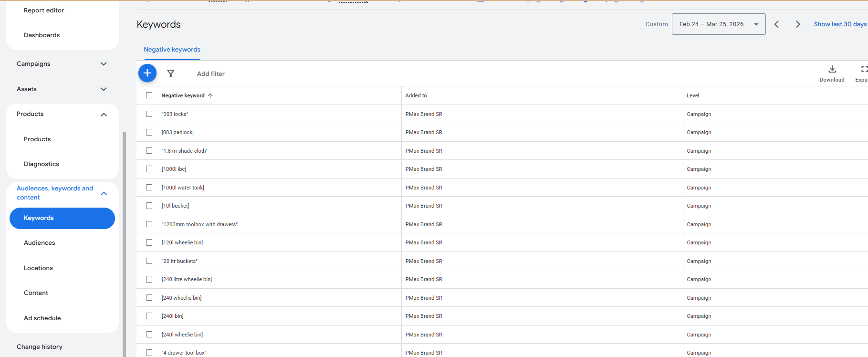Click the filter funnel icon

tap(170, 73)
